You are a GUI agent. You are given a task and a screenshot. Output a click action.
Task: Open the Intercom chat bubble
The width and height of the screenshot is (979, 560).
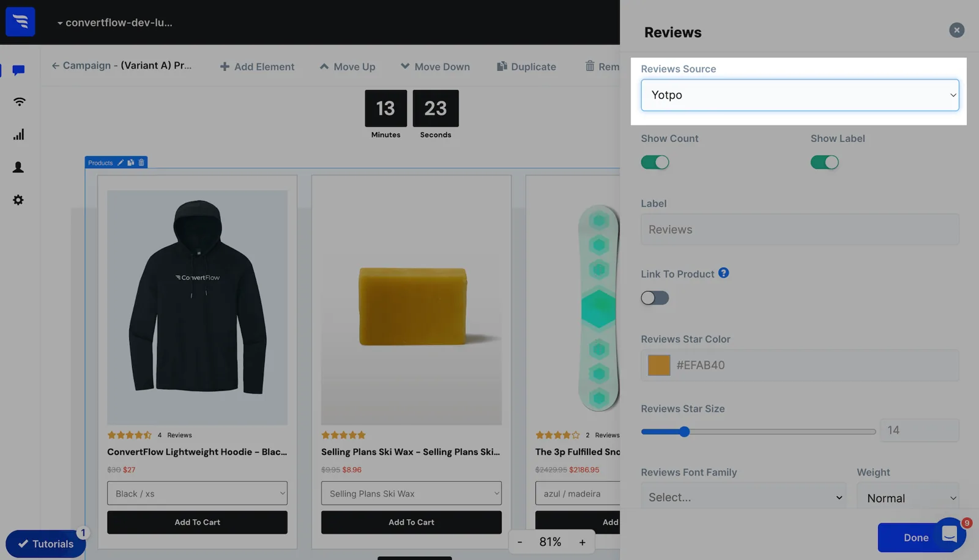[950, 534]
